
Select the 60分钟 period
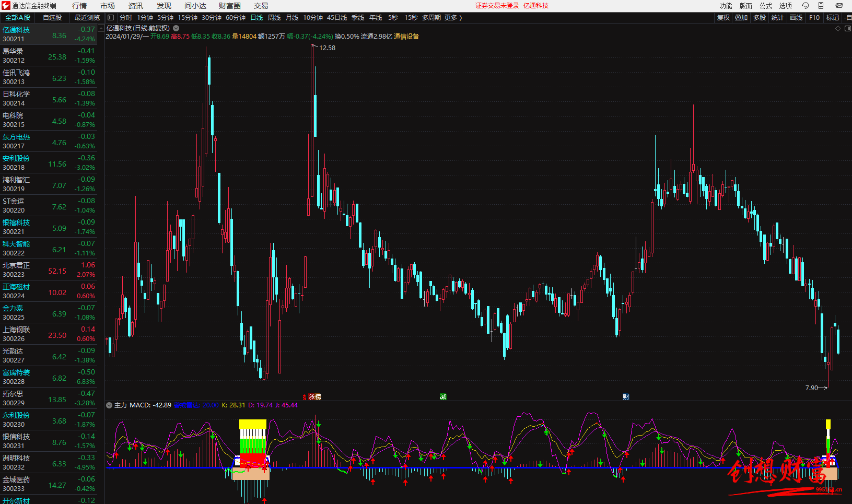(x=236, y=18)
